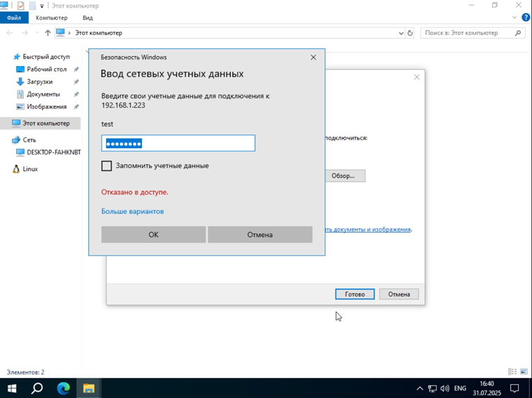Click the pin icon beside Документы

(x=76, y=94)
